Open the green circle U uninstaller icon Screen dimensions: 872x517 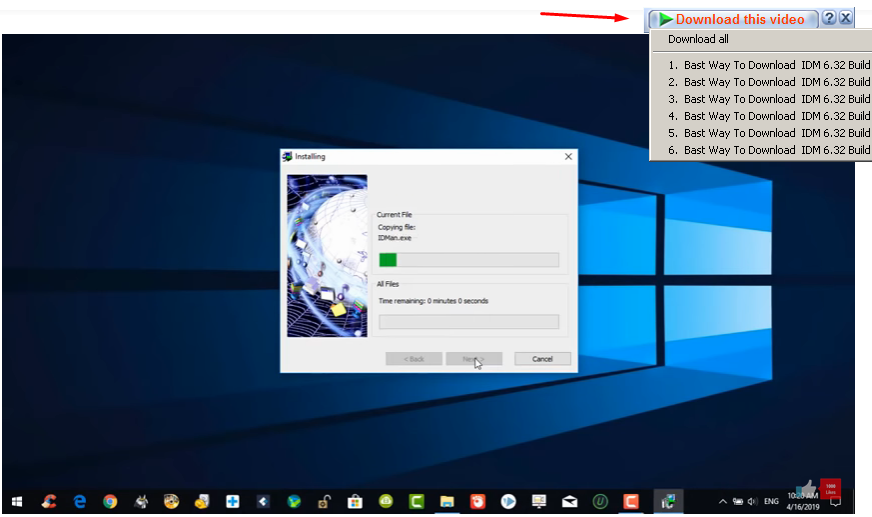coord(600,502)
